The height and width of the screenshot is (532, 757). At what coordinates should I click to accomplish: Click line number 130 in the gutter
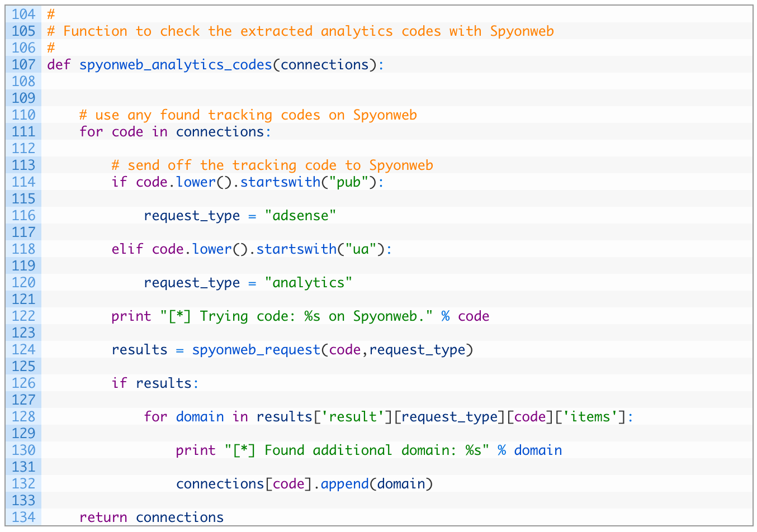pos(23,450)
